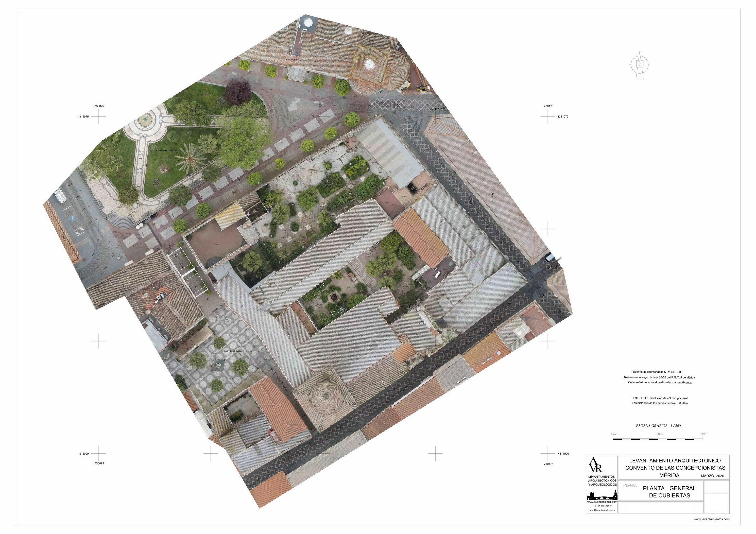
Task: Click the www.levantamientos.com text under the logo
Action: point(602,502)
